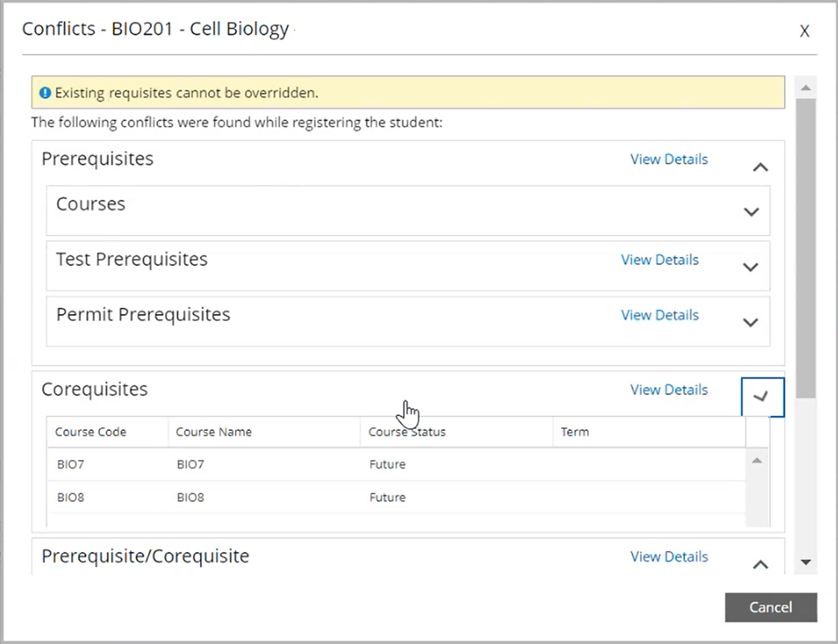The width and height of the screenshot is (838, 644).
Task: Expand the Test Prerequisites section
Action: (750, 267)
